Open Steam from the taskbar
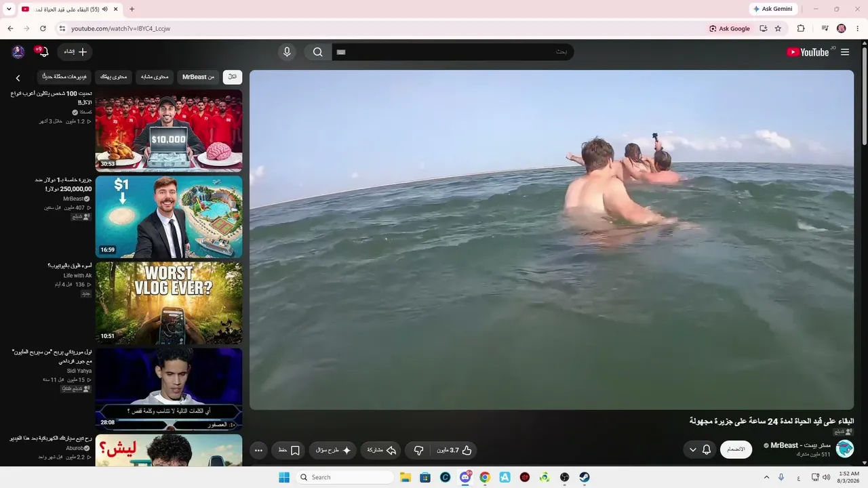 (584, 477)
